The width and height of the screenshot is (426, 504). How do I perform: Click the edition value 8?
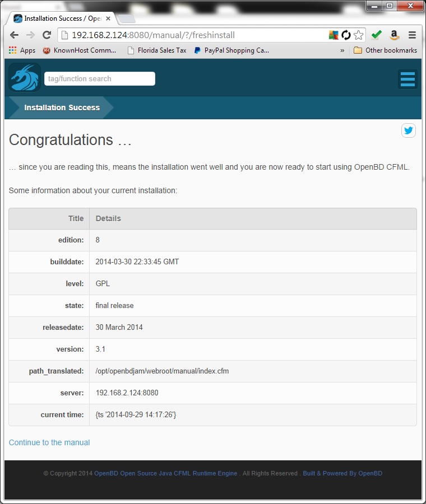point(98,240)
